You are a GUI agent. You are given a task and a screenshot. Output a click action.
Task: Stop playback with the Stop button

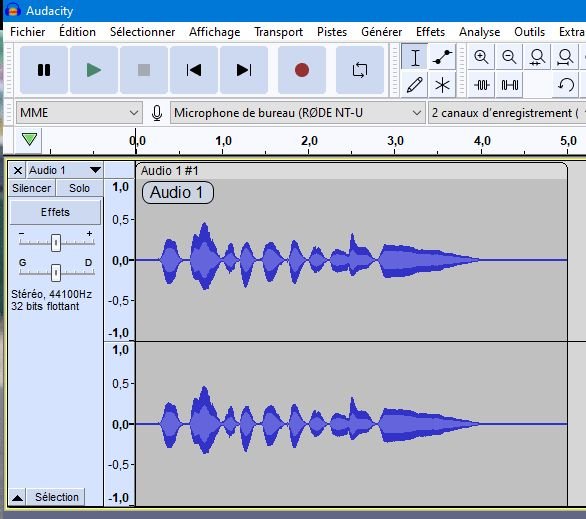coord(144,70)
